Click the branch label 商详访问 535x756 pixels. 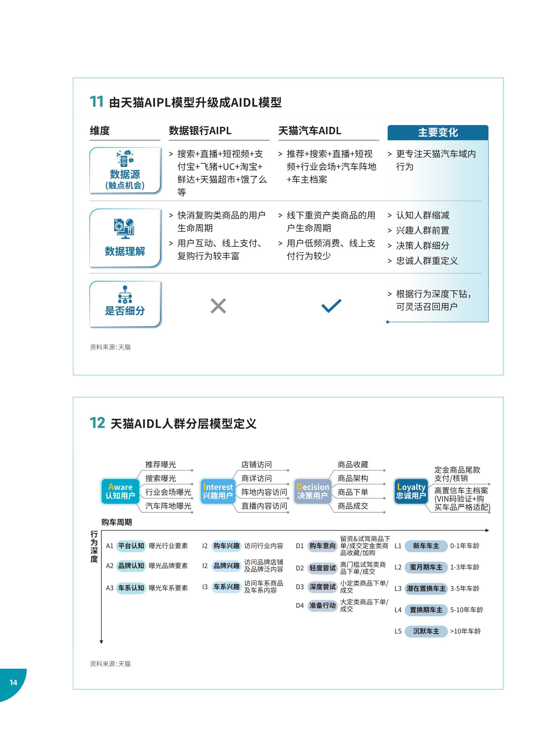pos(256,478)
